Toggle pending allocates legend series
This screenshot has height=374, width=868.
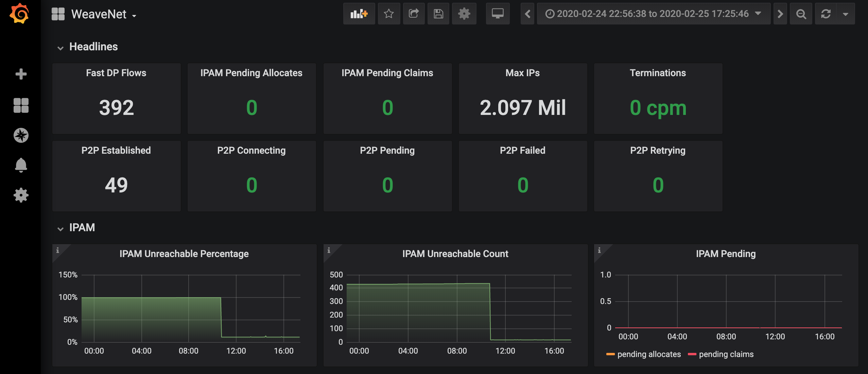coord(648,354)
